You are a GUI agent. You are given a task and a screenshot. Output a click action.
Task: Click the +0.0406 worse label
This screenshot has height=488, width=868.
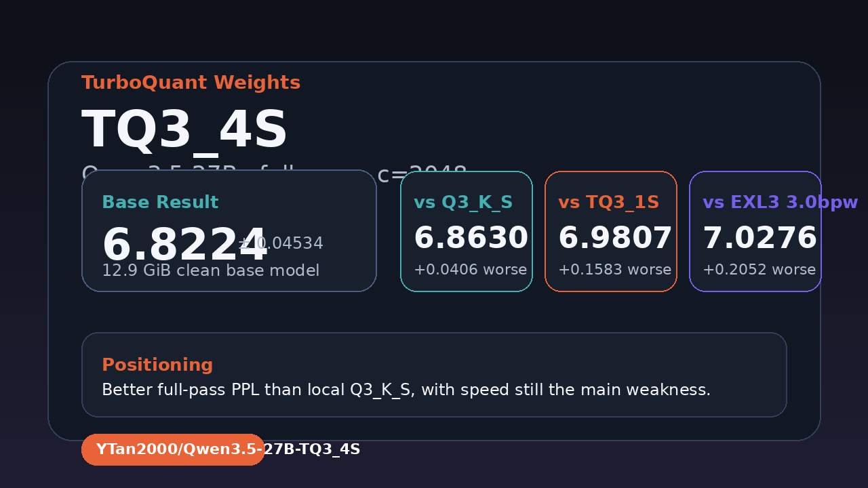[x=470, y=270]
